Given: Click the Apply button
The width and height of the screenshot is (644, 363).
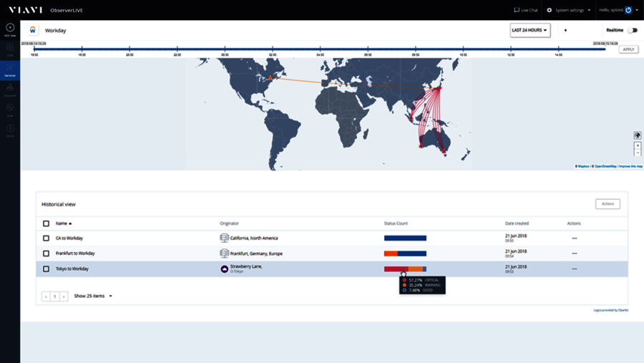Looking at the screenshot, I should [628, 49].
